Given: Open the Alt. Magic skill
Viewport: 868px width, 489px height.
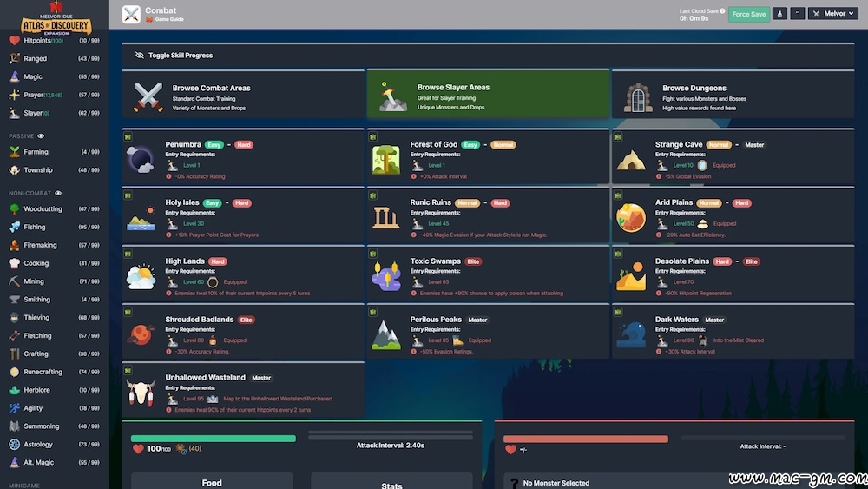Looking at the screenshot, I should [x=54, y=462].
